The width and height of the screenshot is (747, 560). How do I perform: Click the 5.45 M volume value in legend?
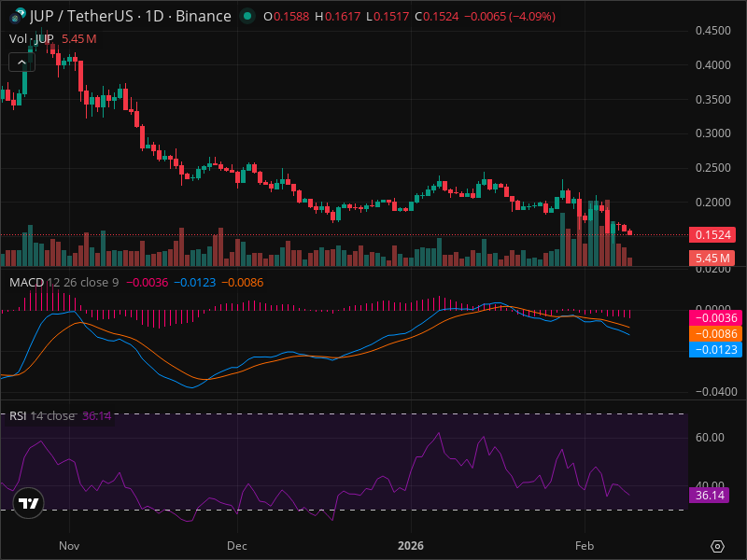click(78, 38)
